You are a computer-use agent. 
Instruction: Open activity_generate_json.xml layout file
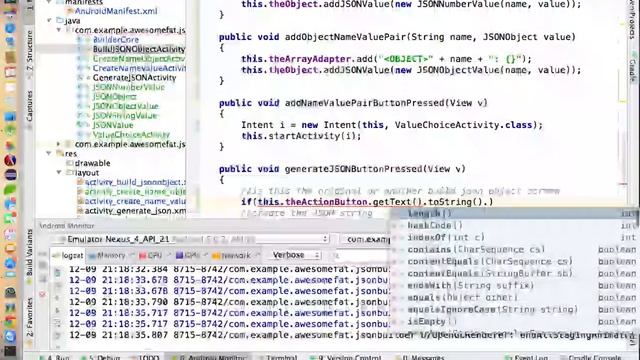pyautogui.click(x=135, y=211)
